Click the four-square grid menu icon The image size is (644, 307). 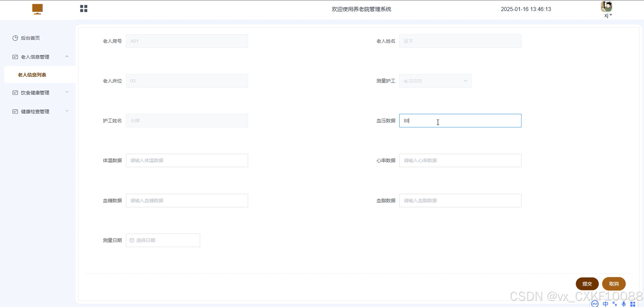coord(84,9)
